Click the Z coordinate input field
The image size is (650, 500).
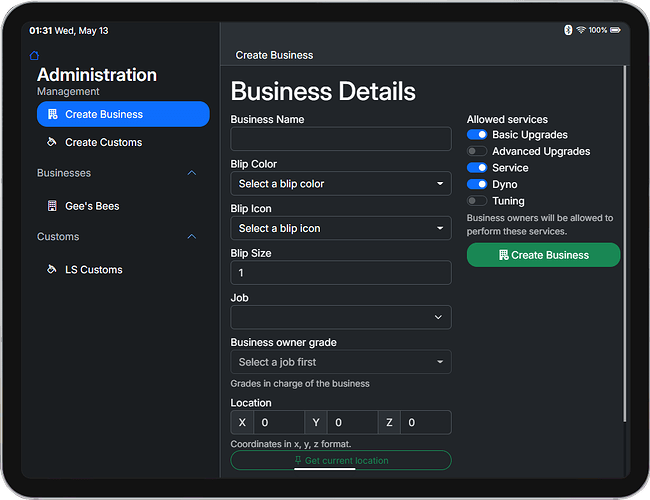click(x=426, y=422)
